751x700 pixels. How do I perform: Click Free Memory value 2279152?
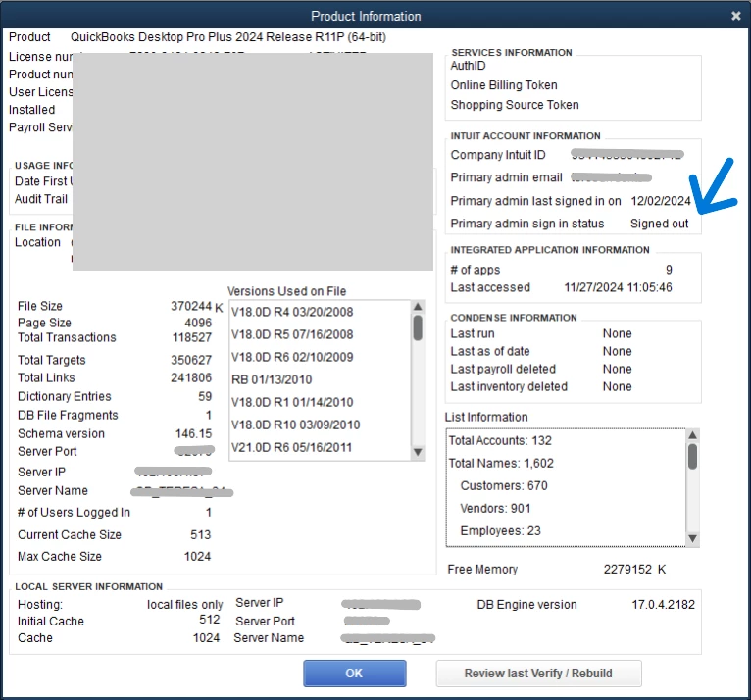627,569
